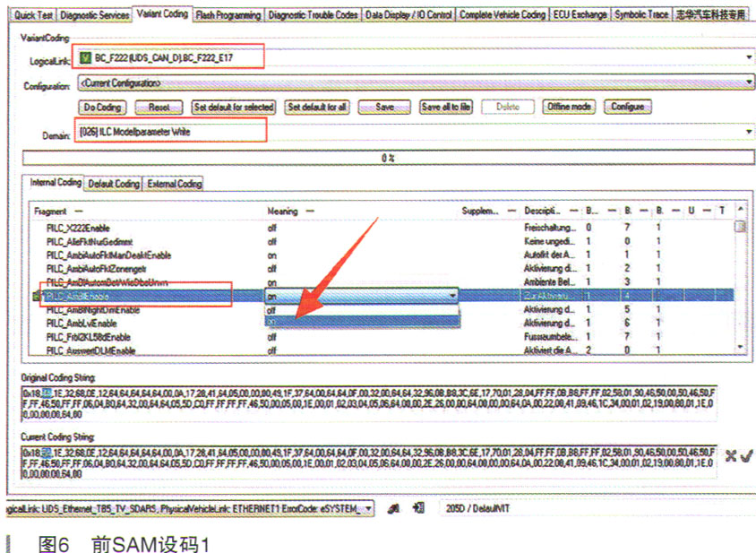Open the External Coding tab
This screenshot has width=756, height=553.
pos(174,183)
